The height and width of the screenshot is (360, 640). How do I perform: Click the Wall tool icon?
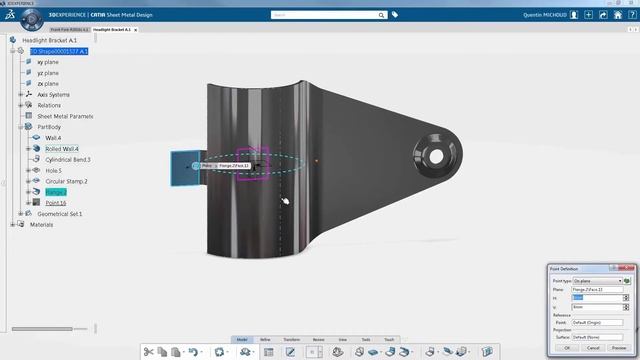pyautogui.click(x=359, y=352)
